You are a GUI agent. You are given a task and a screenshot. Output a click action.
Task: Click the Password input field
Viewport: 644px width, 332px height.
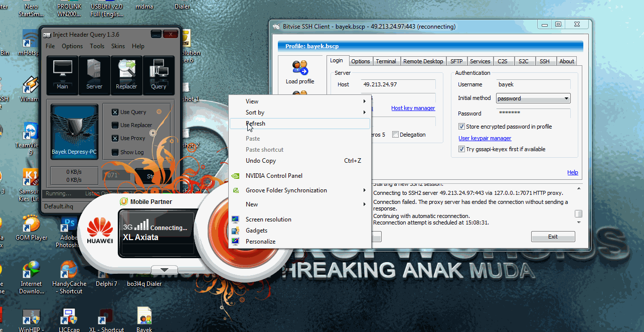click(x=534, y=113)
